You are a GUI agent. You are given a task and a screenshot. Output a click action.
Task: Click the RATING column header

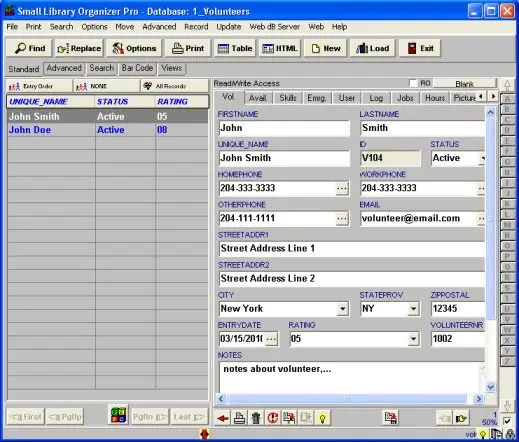pyautogui.click(x=182, y=101)
